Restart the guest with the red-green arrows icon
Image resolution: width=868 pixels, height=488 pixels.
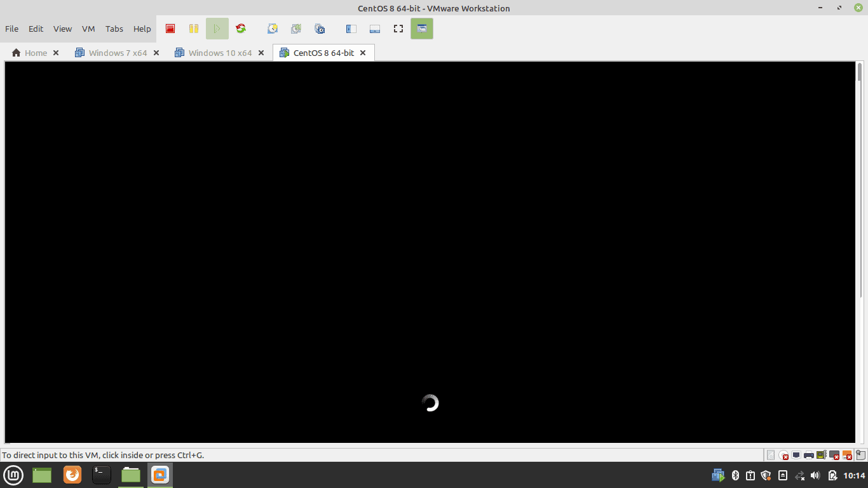(x=241, y=29)
